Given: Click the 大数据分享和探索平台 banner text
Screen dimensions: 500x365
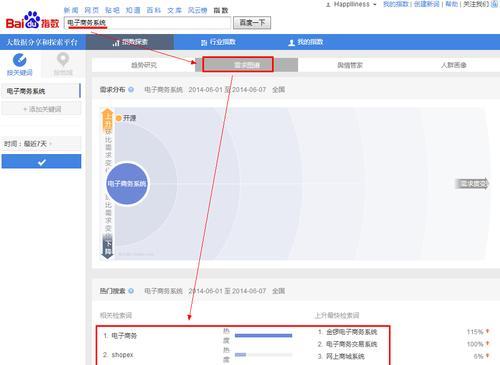Looking at the screenshot, I should coord(42,42).
